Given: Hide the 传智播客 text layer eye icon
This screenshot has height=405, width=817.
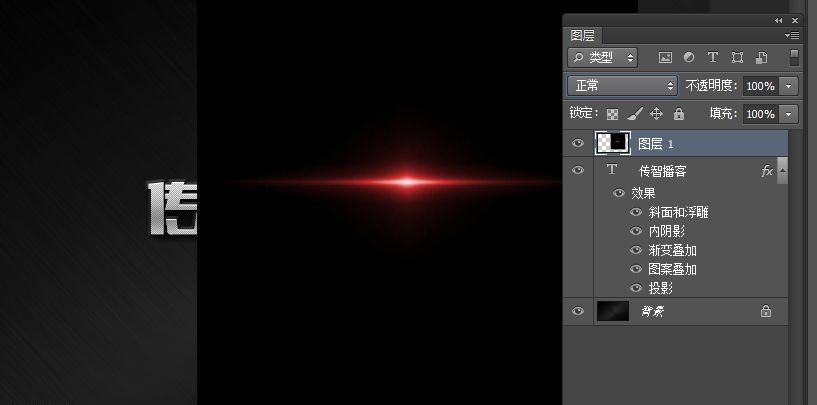Looking at the screenshot, I should pyautogui.click(x=578, y=170).
